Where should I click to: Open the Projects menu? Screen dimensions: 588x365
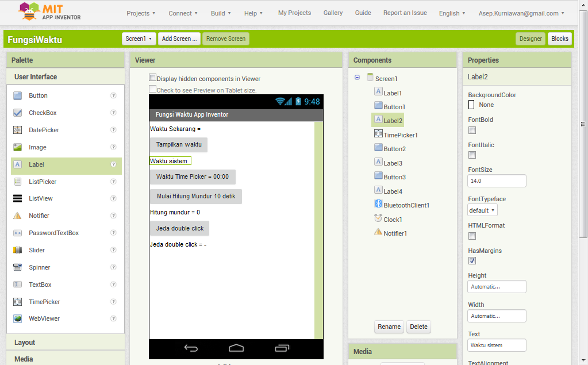(x=141, y=13)
